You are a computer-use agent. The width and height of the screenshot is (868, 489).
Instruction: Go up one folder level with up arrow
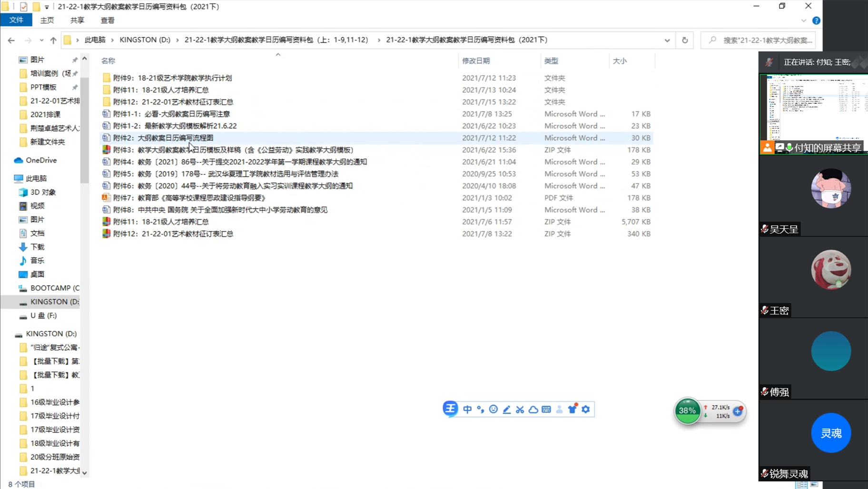click(x=53, y=40)
